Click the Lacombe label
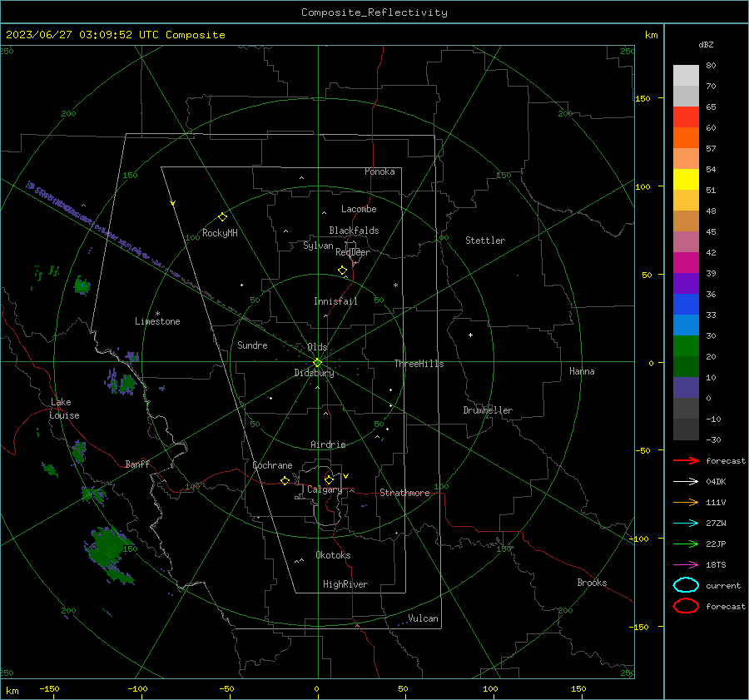Image resolution: width=749 pixels, height=700 pixels. click(359, 209)
